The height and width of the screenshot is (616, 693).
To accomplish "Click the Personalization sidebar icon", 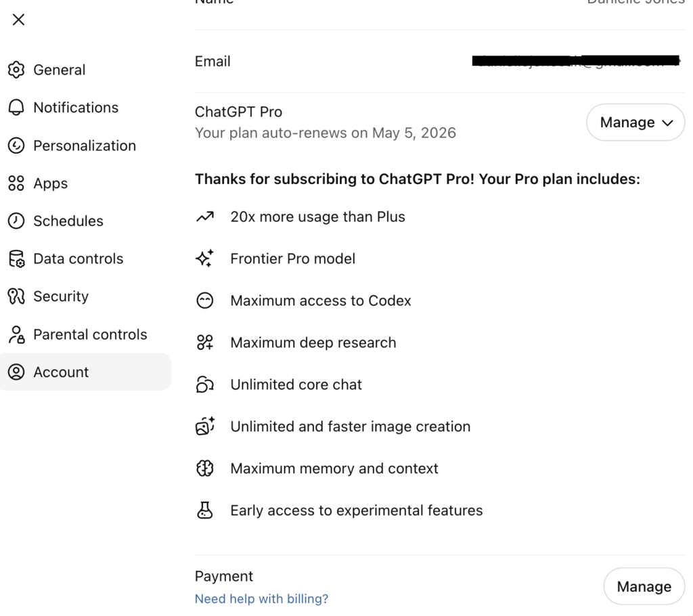I will point(16,146).
